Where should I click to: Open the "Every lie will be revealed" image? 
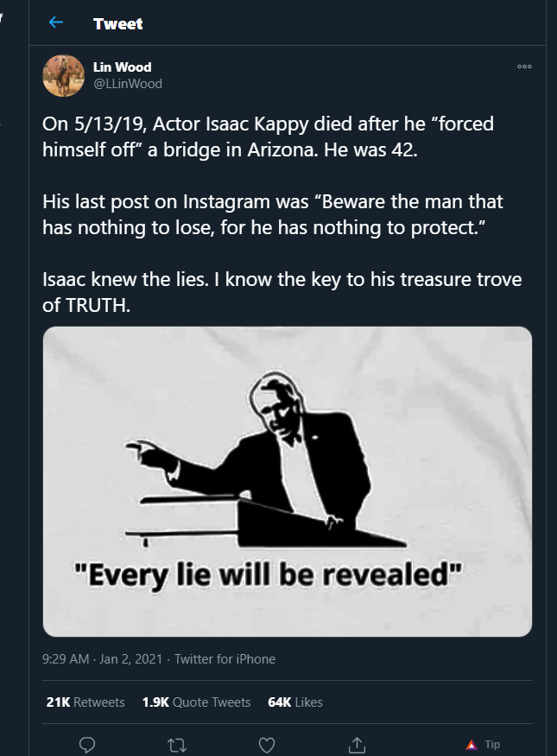click(x=287, y=481)
